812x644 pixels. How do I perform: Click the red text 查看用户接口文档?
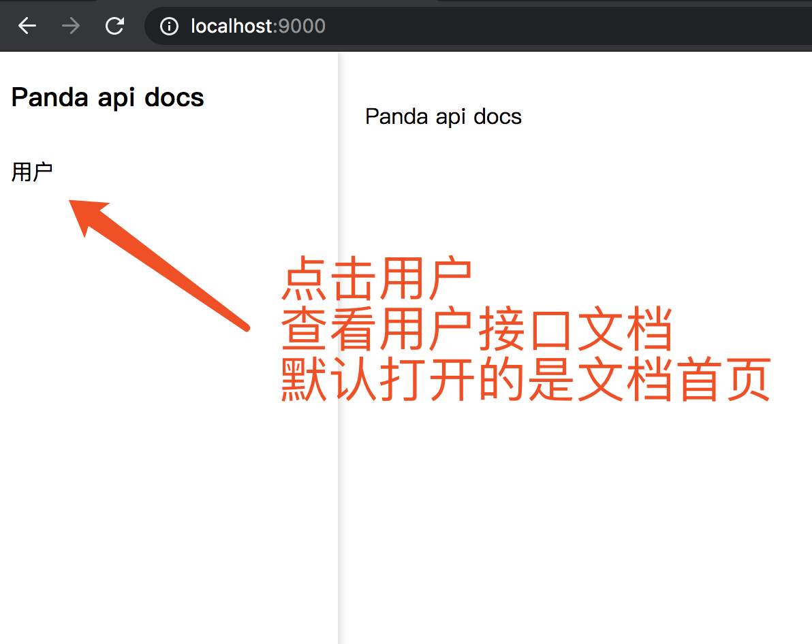[x=476, y=329]
